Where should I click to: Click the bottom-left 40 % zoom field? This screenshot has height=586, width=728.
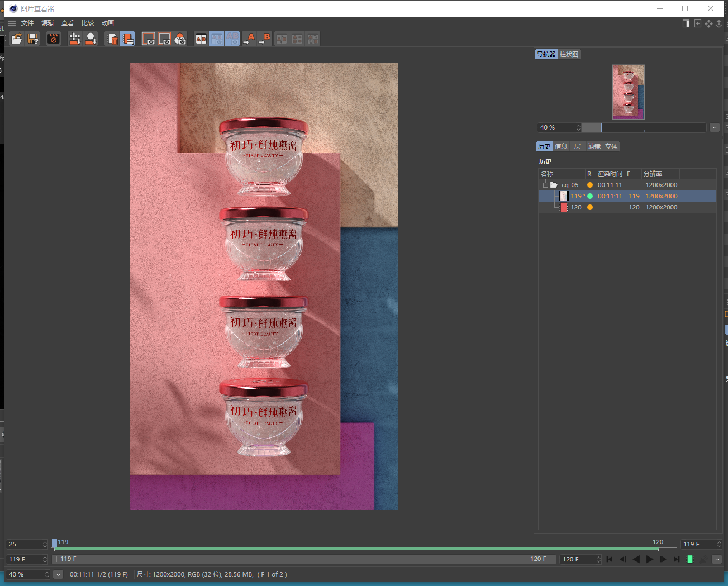click(x=28, y=574)
